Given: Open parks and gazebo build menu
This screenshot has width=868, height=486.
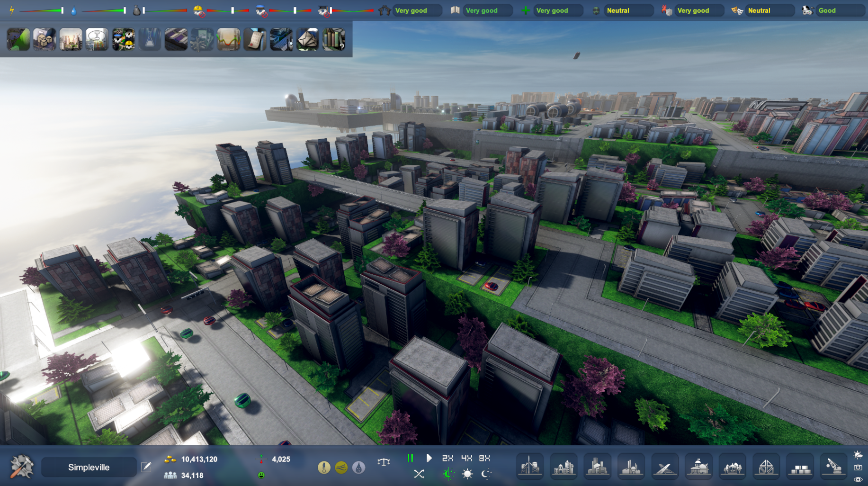Looking at the screenshot, I should 732,466.
